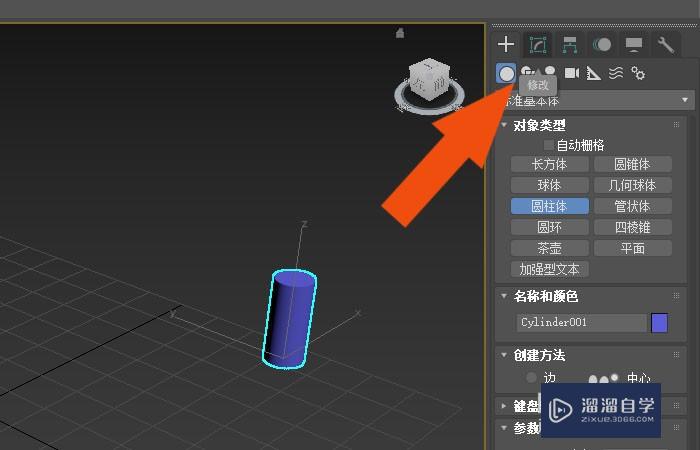700x450 pixels.
Task: Select the Space Warps category icon
Action: (616, 73)
